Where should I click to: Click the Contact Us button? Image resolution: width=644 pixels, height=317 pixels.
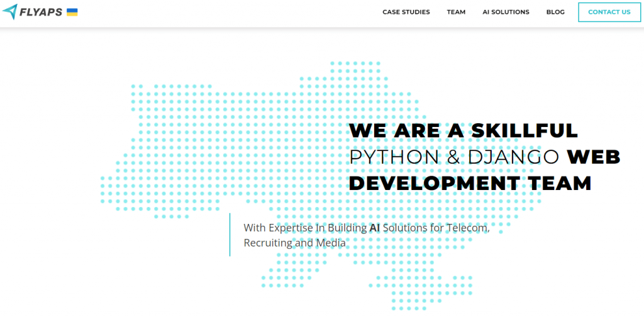coord(609,13)
